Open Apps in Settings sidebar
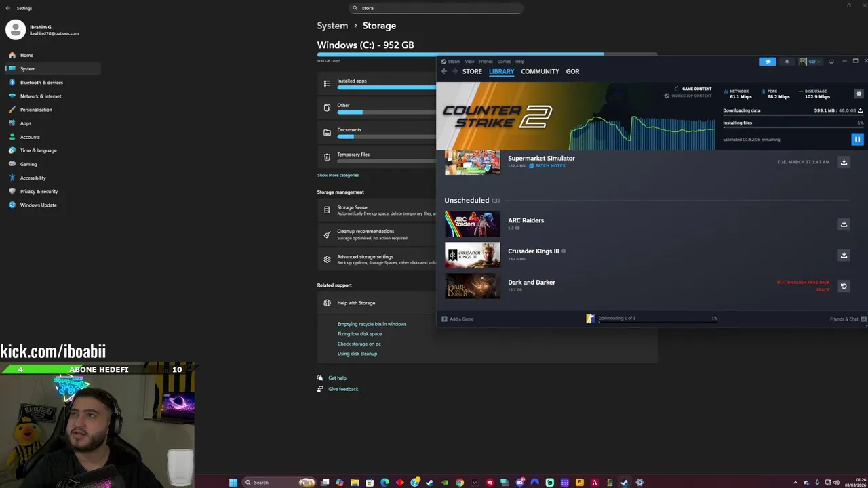This screenshot has width=868, height=488. point(53,123)
